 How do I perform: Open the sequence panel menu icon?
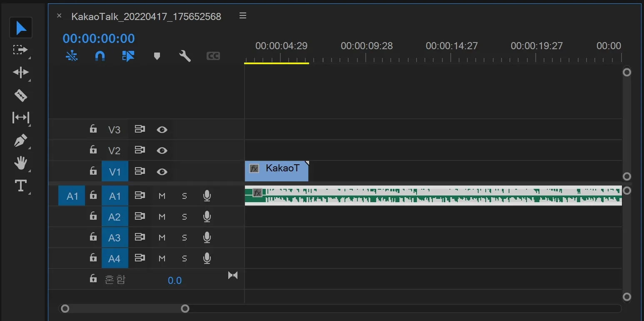[x=243, y=16]
